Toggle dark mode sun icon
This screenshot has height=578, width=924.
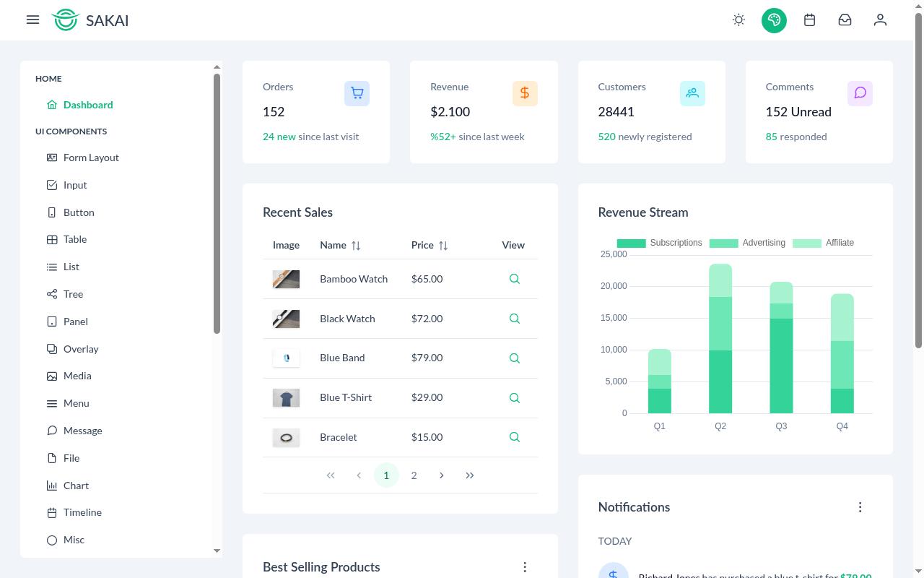coord(738,20)
